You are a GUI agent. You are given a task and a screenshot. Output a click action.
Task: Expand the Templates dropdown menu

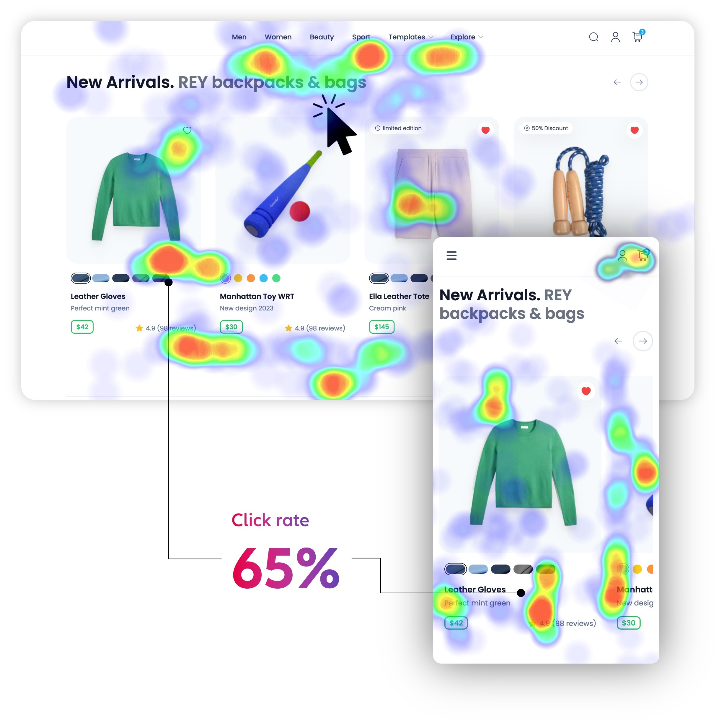[408, 36]
